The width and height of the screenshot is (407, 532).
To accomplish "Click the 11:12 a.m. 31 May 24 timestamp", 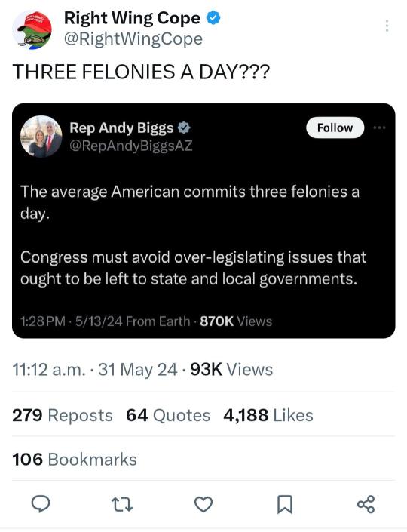I will tap(95, 370).
